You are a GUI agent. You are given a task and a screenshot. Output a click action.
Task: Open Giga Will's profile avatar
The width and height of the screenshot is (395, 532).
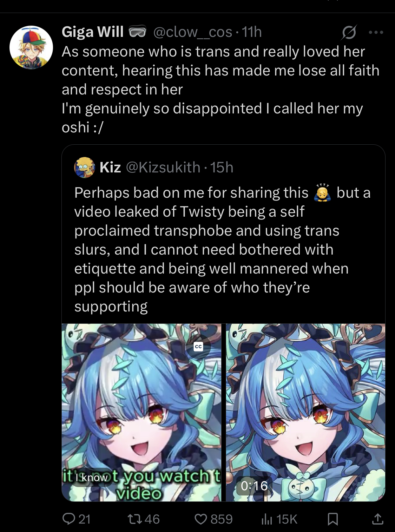(31, 47)
